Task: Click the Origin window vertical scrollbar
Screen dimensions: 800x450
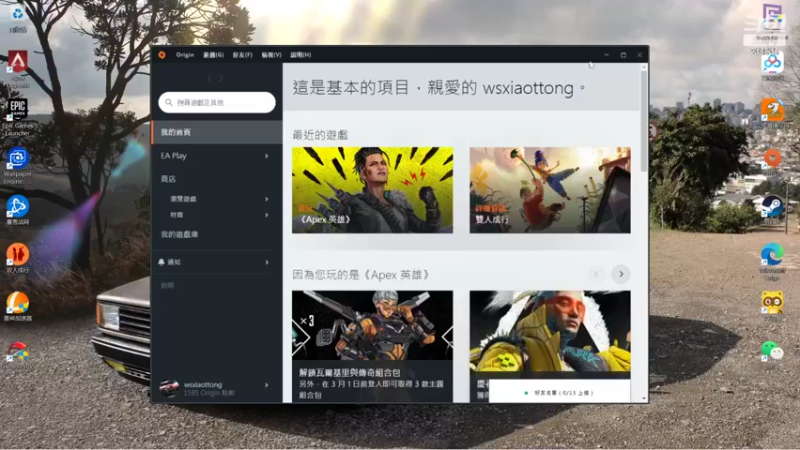Action: 644,121
